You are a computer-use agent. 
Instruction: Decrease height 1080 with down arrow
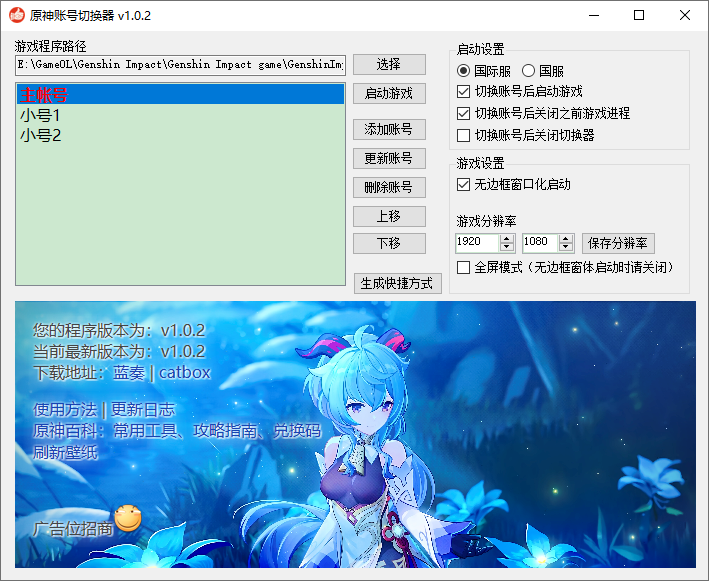[x=566, y=247]
